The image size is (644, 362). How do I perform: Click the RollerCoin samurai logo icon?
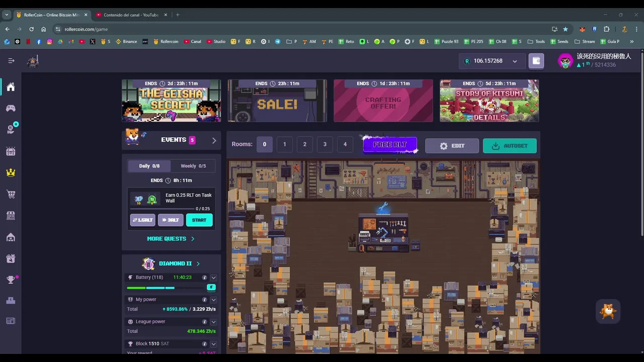(33, 61)
